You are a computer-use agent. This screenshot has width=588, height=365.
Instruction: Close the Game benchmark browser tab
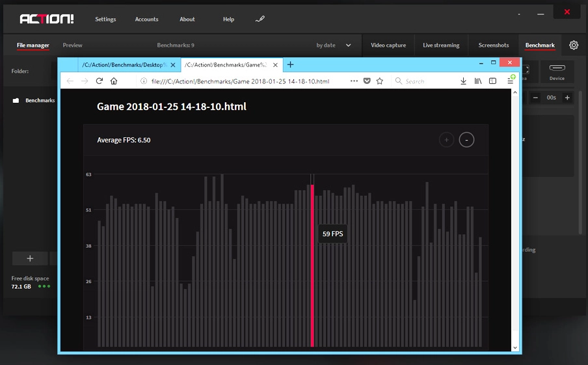click(275, 65)
